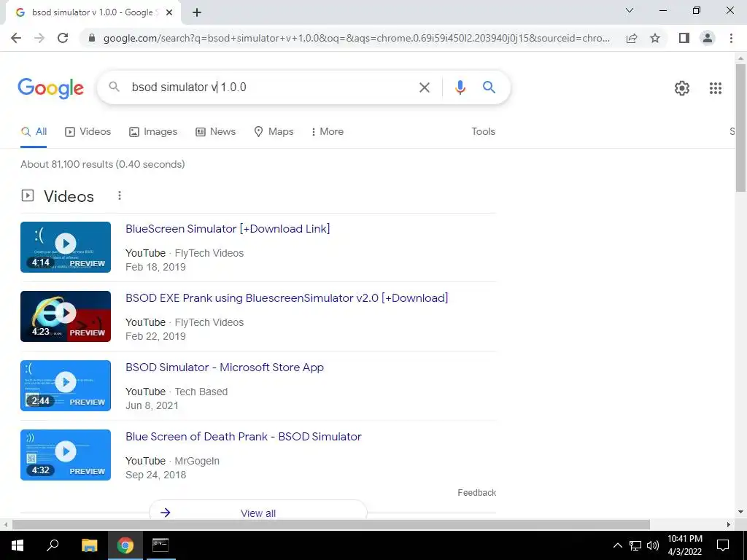Close the bsod simulator tab

[x=169, y=12]
